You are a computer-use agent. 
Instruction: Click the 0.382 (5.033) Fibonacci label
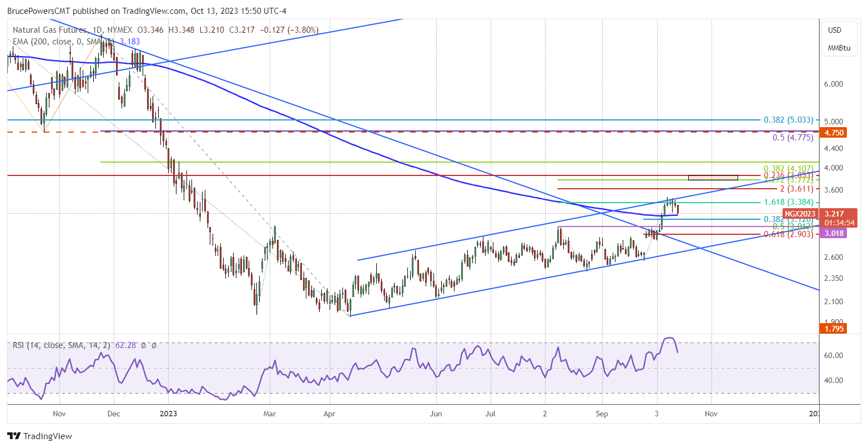pos(788,119)
